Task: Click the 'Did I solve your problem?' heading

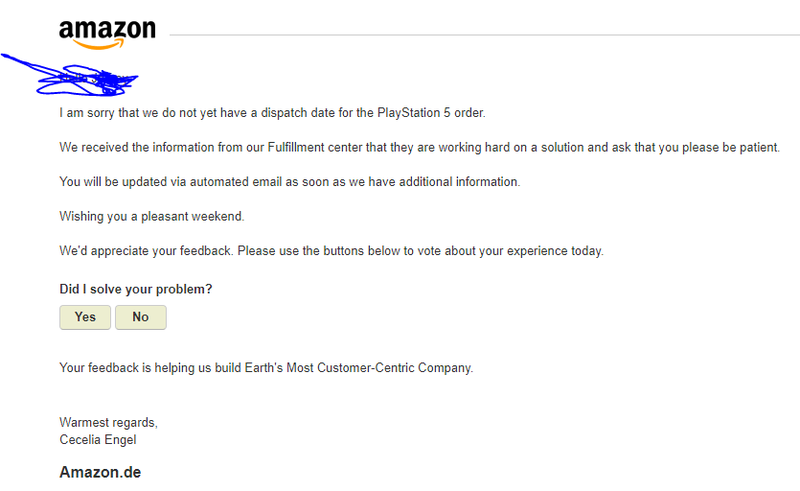Action: 135,289
